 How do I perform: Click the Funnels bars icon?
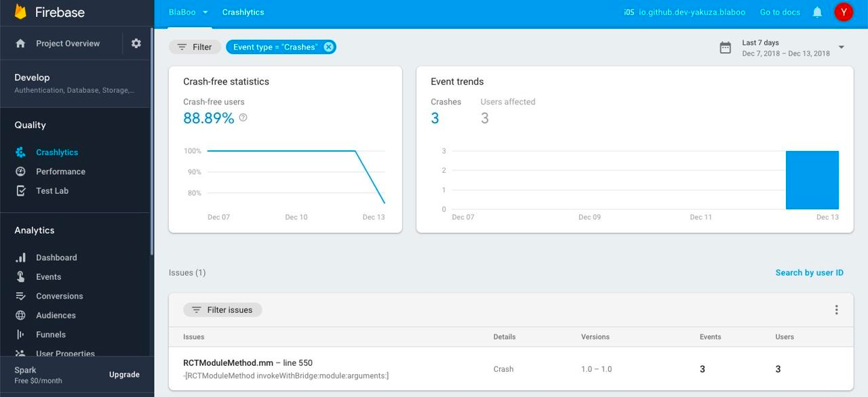click(x=20, y=334)
